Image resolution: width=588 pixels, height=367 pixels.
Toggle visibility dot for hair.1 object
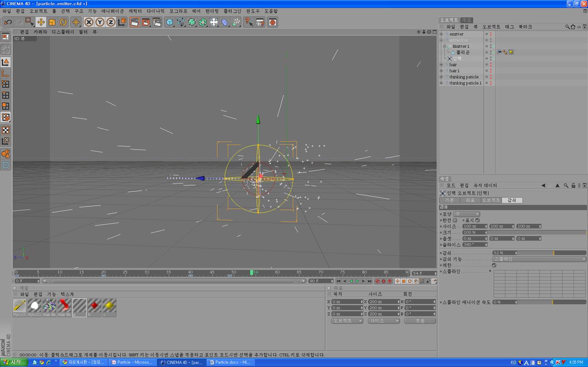pyautogui.click(x=486, y=71)
